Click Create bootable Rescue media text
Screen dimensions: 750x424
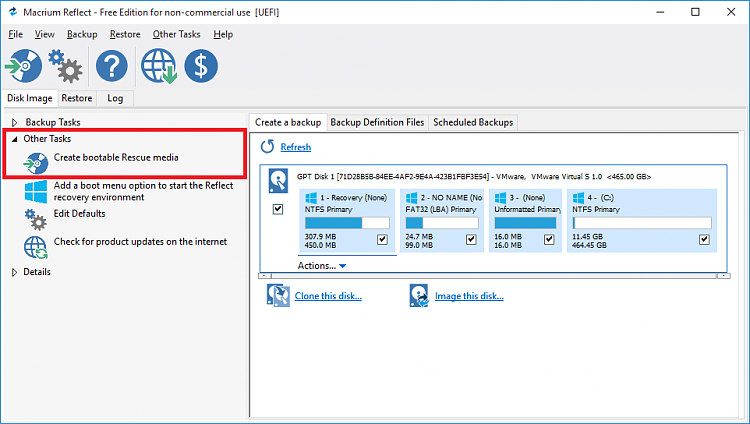pos(116,157)
